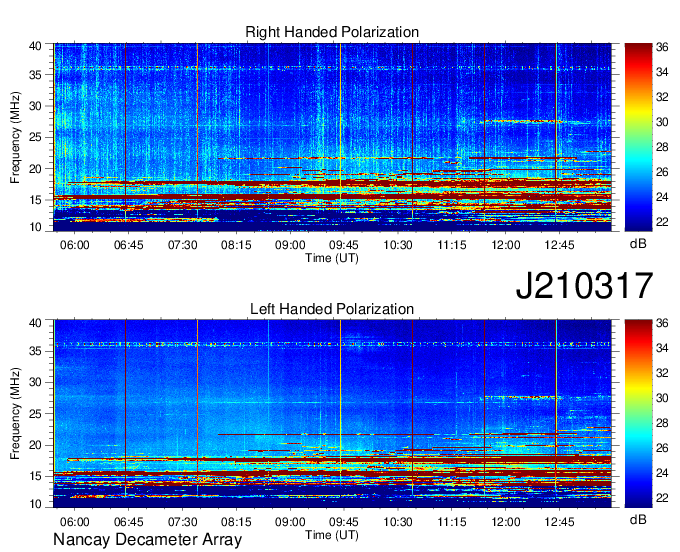Click 12:45 time tick of Left Handed plot
This screenshot has width=680, height=552.
point(559,522)
